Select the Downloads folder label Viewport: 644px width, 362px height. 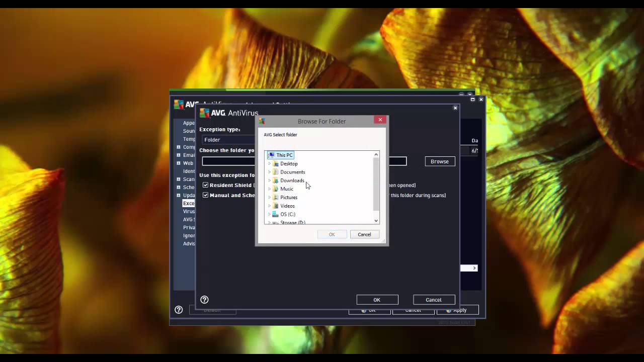pyautogui.click(x=292, y=180)
